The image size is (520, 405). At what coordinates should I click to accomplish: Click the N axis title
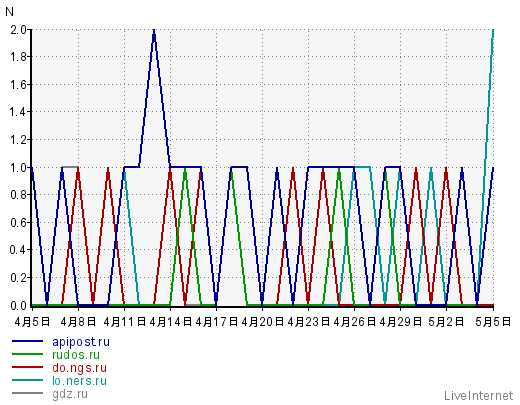point(9,12)
